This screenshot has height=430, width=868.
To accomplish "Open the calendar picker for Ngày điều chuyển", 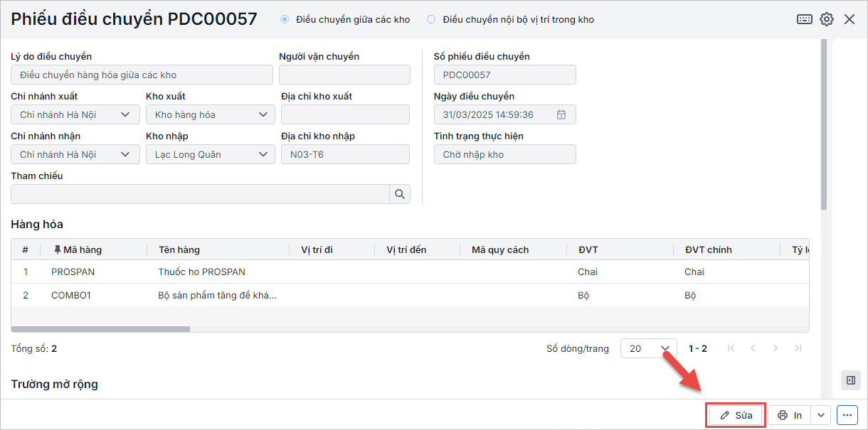I will tap(561, 114).
